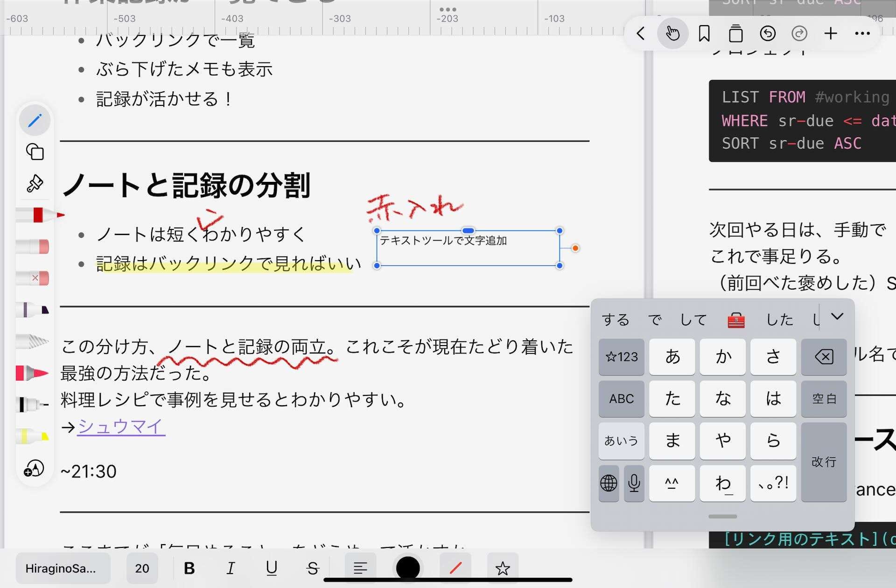Open the paintbrush style tool

pos(34,184)
